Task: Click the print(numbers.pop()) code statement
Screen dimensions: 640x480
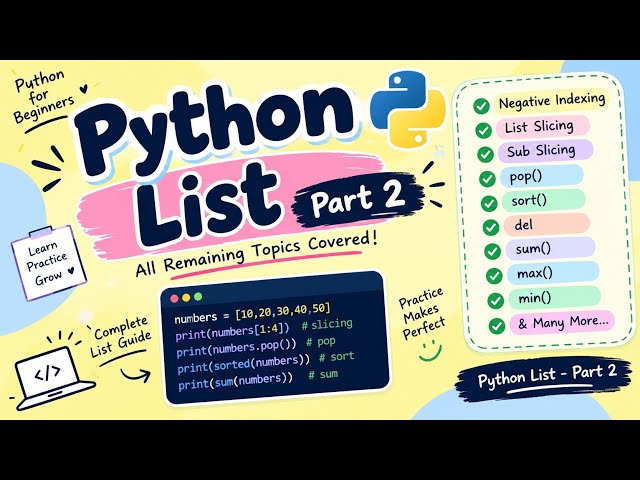Action: point(236,348)
